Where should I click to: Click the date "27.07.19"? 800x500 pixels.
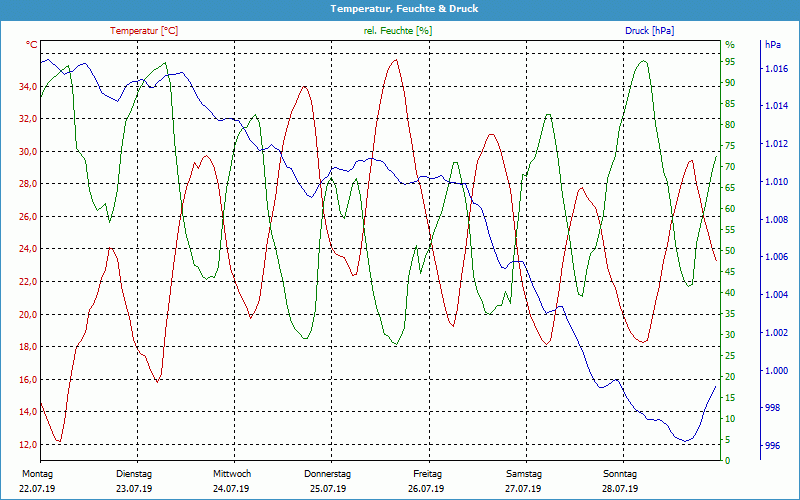click(x=523, y=489)
